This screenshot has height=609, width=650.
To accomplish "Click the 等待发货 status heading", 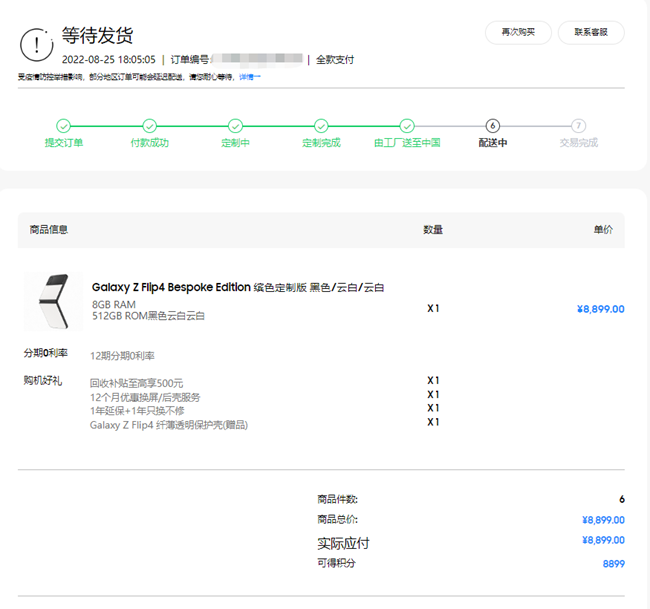I will click(97, 37).
